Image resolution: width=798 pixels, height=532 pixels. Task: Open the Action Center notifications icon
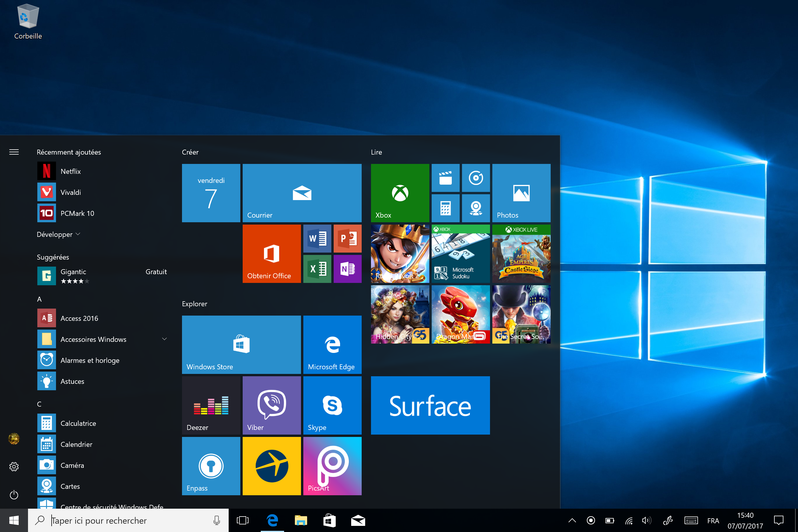(778, 520)
